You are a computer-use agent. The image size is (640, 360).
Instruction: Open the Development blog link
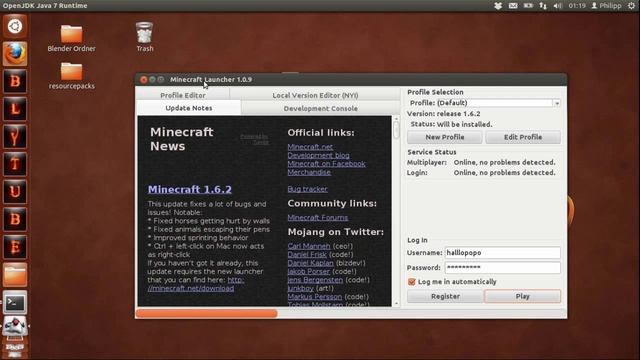(x=318, y=155)
